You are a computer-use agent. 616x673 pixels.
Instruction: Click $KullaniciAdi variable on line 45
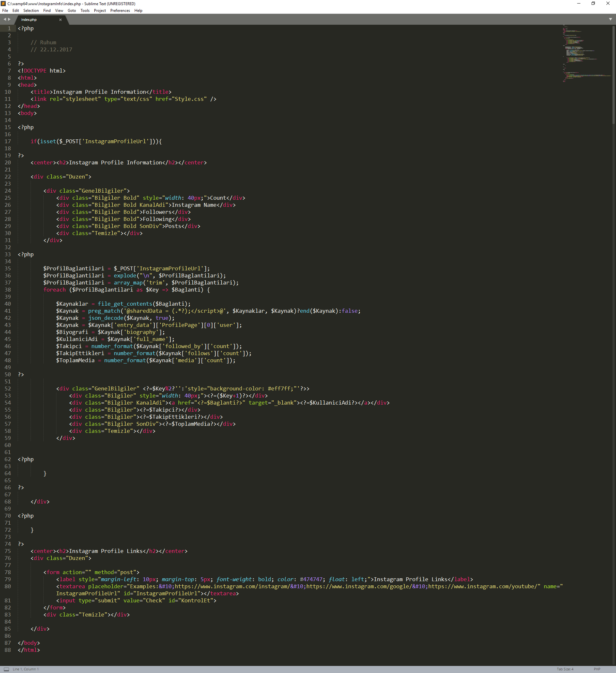click(77, 339)
